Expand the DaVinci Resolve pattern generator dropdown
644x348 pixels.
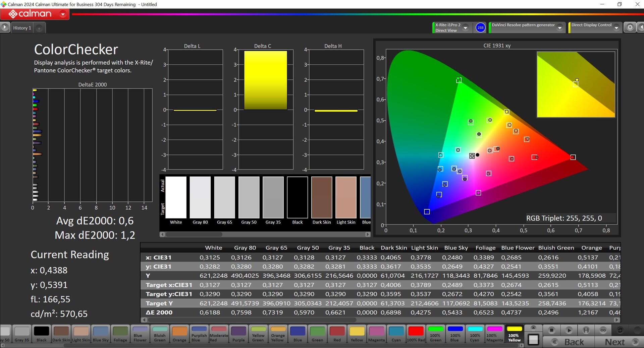tap(559, 28)
